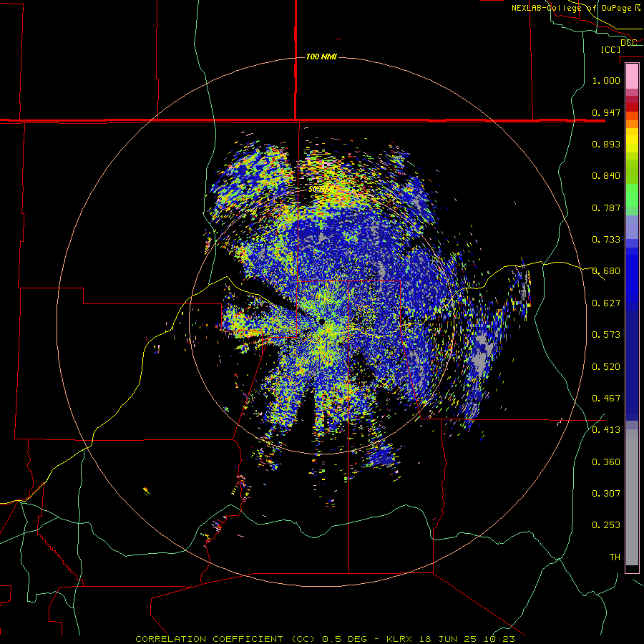Select the 0.520 scale value

point(606,367)
